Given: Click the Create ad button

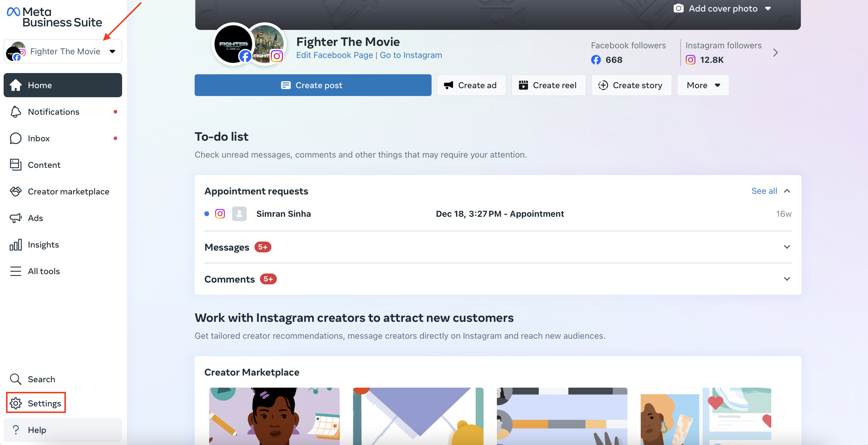Looking at the screenshot, I should coord(471,85).
